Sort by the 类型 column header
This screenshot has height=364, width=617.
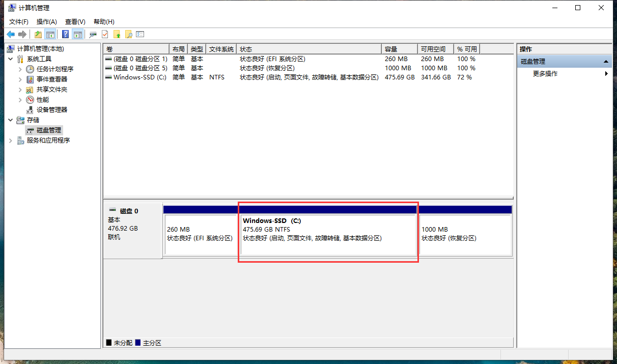coord(198,49)
